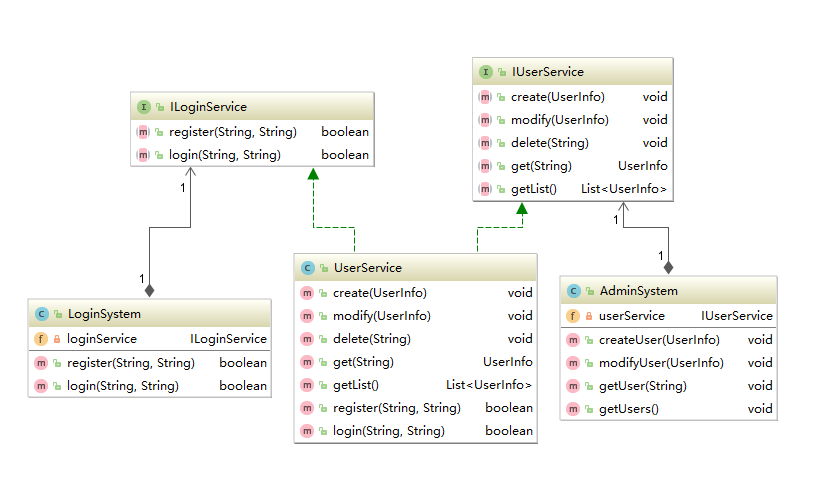Select the ILoginService interface header
834x493 pixels.
click(252, 106)
